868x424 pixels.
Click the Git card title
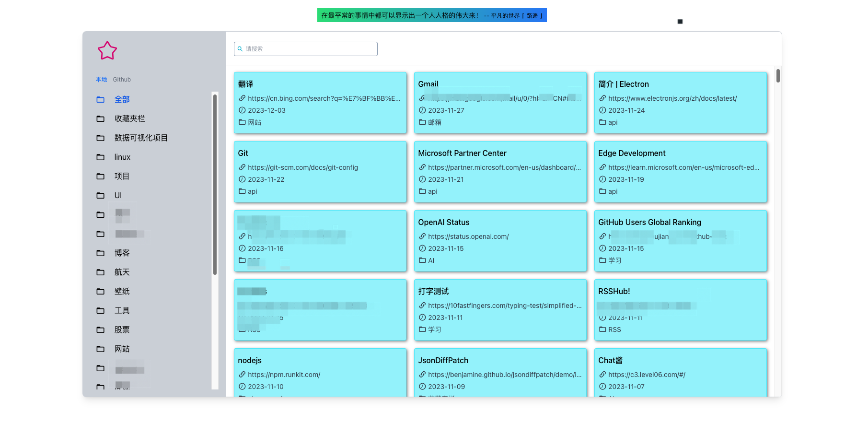243,153
